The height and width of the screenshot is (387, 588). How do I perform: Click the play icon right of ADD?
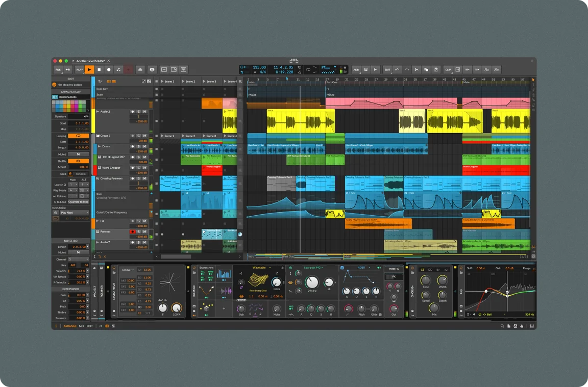coord(375,70)
